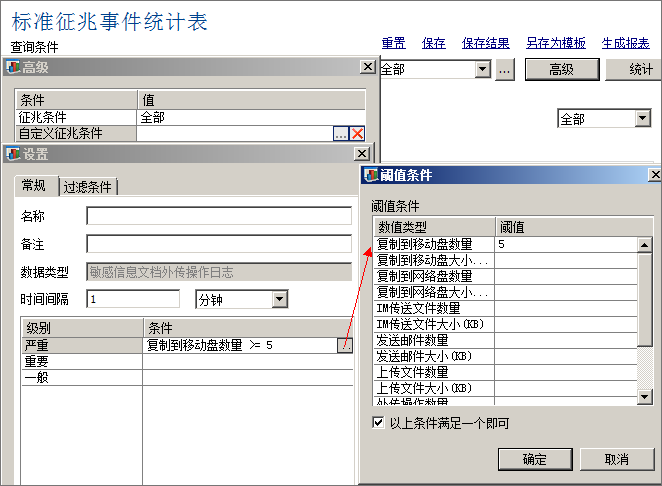Switch to the 过滤条件 tab
This screenshot has height=486, width=662.
click(x=88, y=187)
